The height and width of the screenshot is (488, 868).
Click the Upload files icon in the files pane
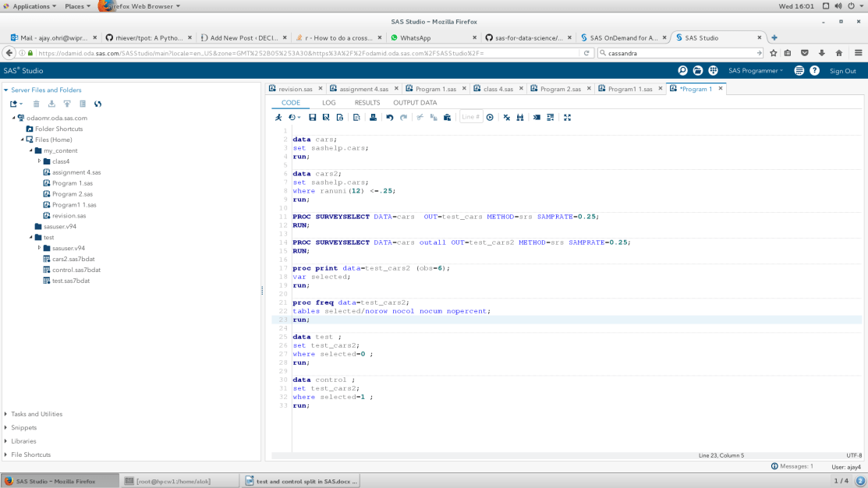click(68, 104)
